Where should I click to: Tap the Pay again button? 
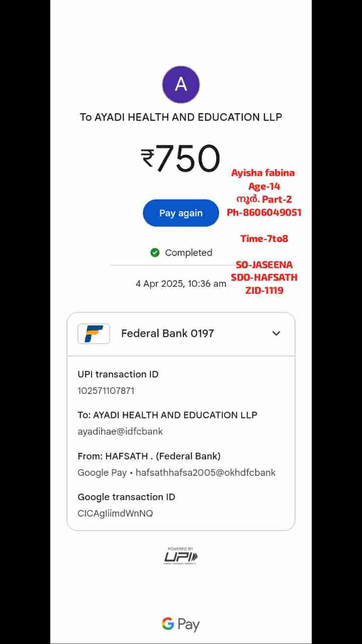(181, 213)
